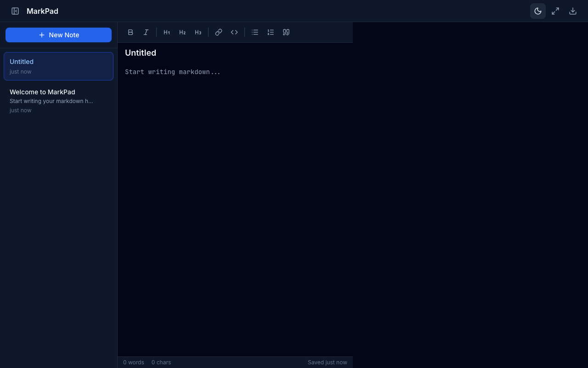Insert an inline code snippet
Image resolution: width=588 pixels, height=368 pixels.
[234, 32]
